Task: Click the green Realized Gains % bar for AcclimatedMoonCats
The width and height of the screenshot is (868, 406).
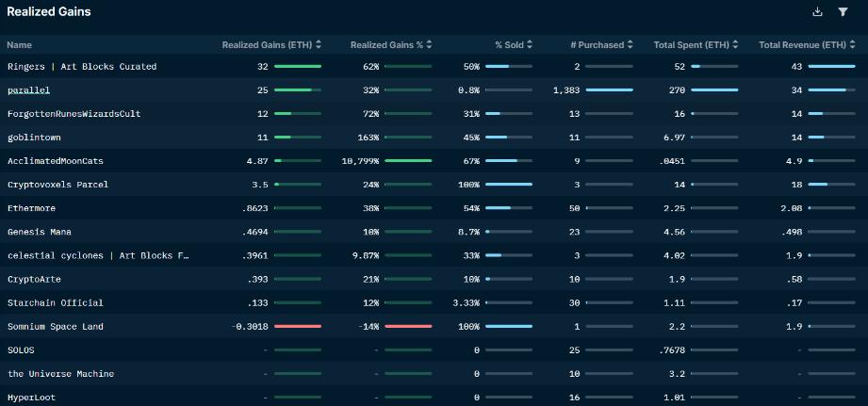Action: click(x=408, y=161)
